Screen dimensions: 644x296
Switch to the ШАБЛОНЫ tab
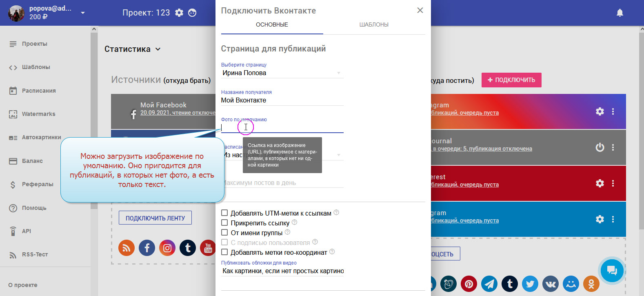(373, 24)
